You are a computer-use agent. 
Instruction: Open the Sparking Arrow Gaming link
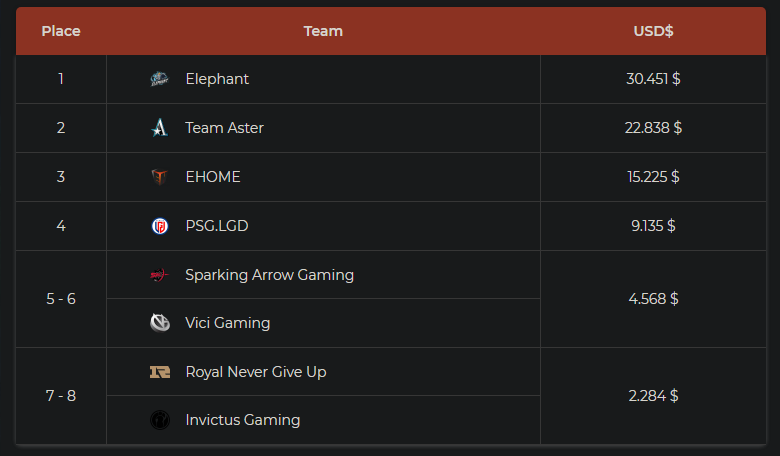(x=270, y=275)
